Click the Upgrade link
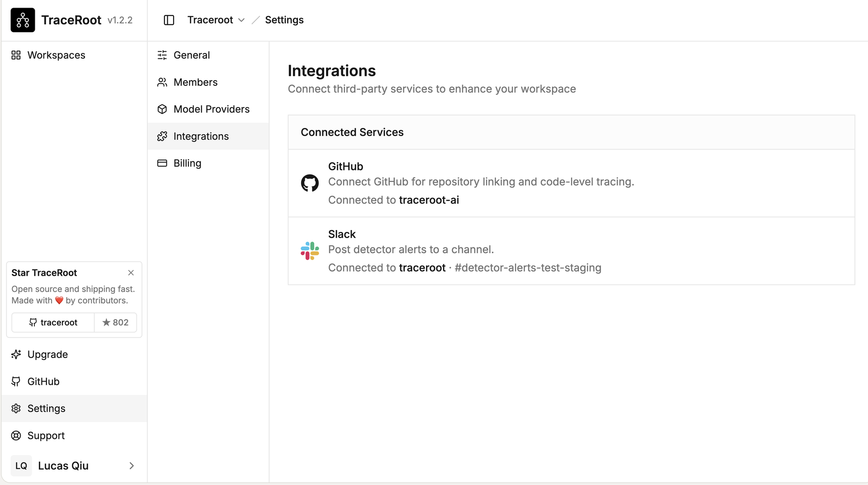Screen dimensions: 868x485 pos(74,354)
